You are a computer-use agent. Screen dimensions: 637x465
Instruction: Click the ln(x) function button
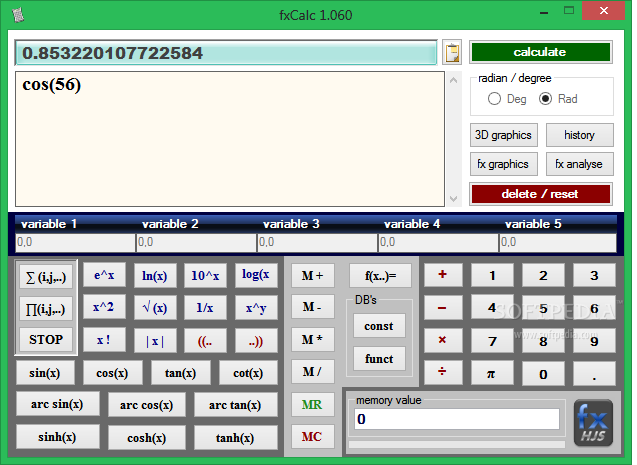pyautogui.click(x=155, y=276)
